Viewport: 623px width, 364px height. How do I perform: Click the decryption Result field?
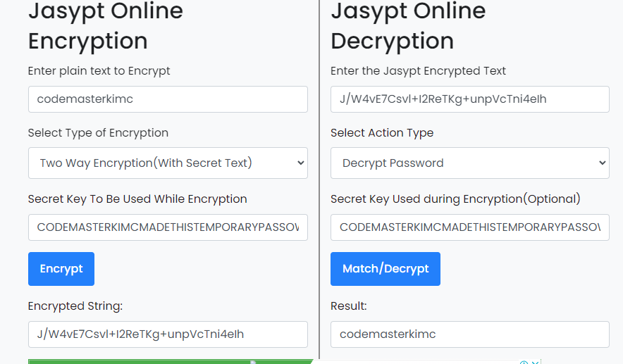coord(469,334)
